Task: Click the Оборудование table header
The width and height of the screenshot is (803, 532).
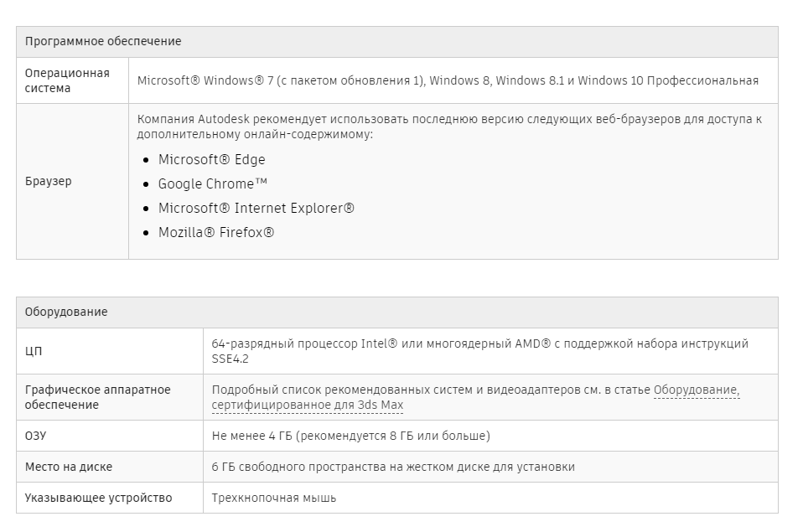Action: tap(397, 312)
